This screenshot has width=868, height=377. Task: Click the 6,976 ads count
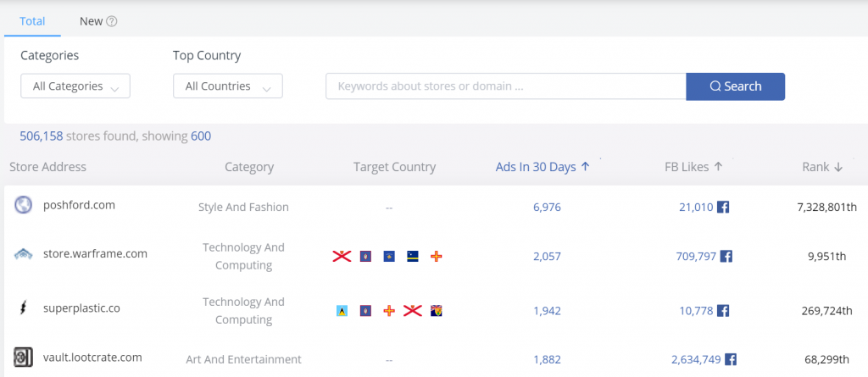point(547,207)
